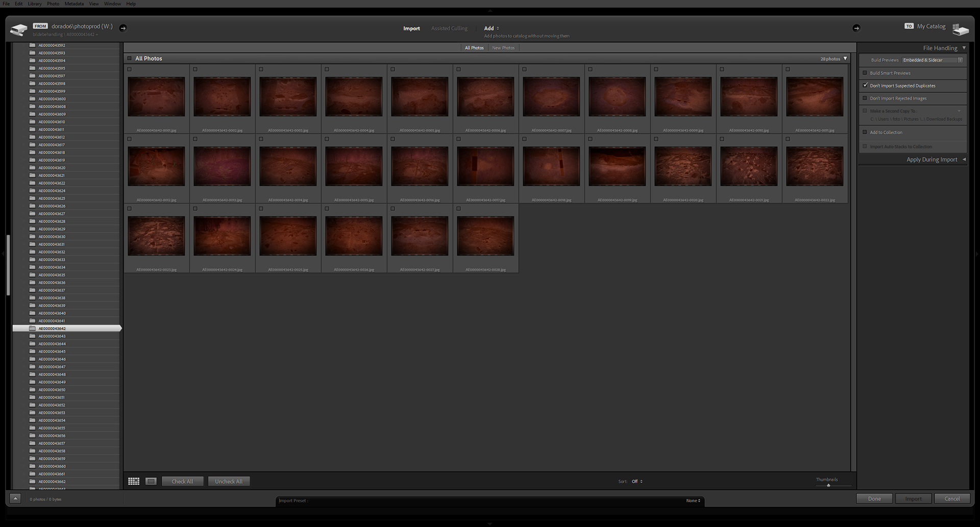Enable Add to Collection checkbox
The image size is (980, 527).
[865, 132]
